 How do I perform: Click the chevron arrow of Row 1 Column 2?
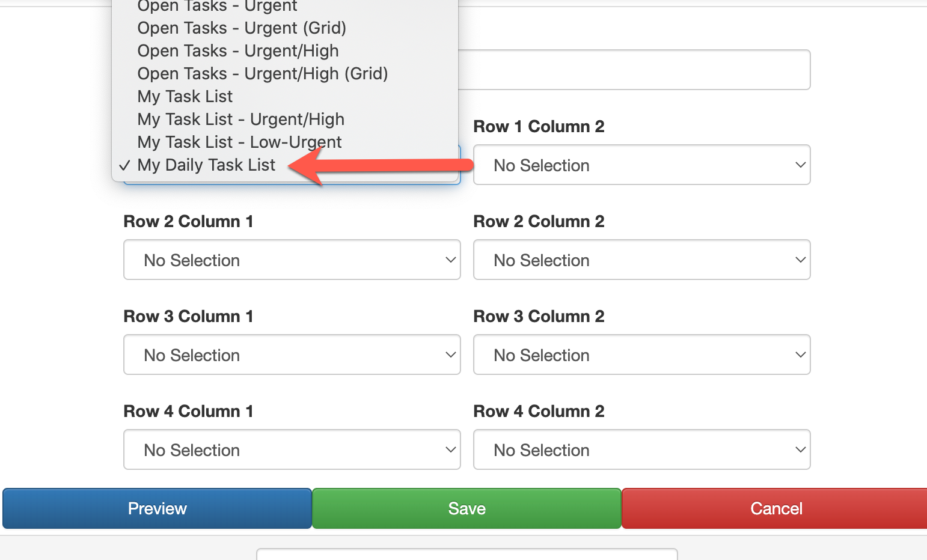point(800,165)
